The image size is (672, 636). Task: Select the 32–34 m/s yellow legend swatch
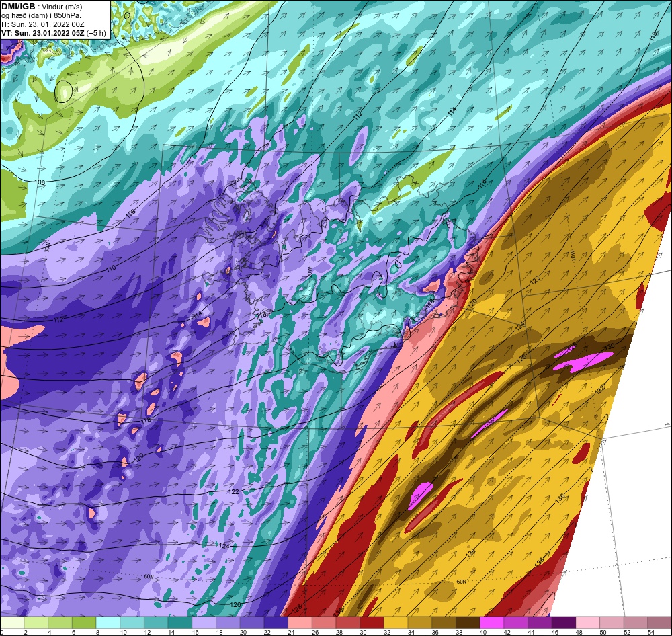click(396, 623)
